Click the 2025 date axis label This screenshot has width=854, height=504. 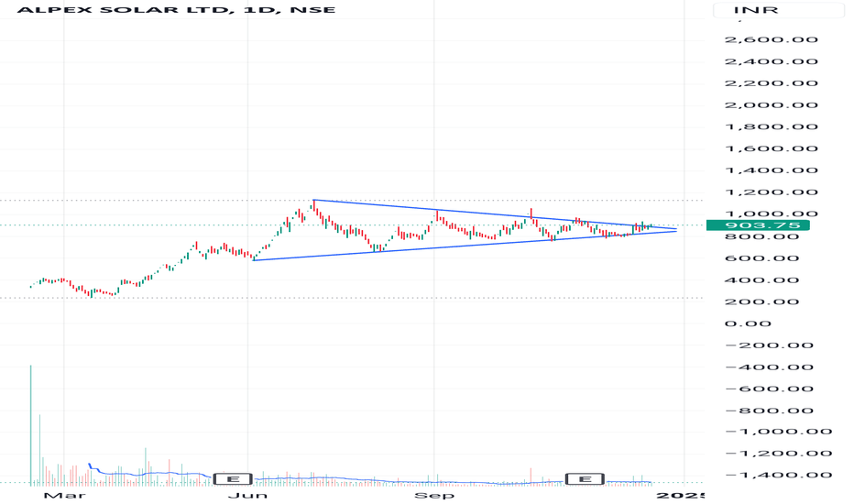680,495
